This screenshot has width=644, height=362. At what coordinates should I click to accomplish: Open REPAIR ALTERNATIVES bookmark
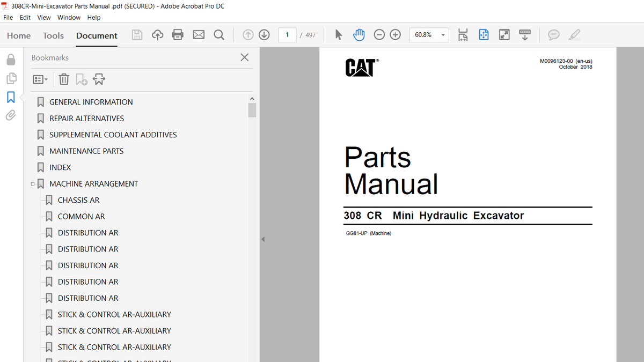86,119
